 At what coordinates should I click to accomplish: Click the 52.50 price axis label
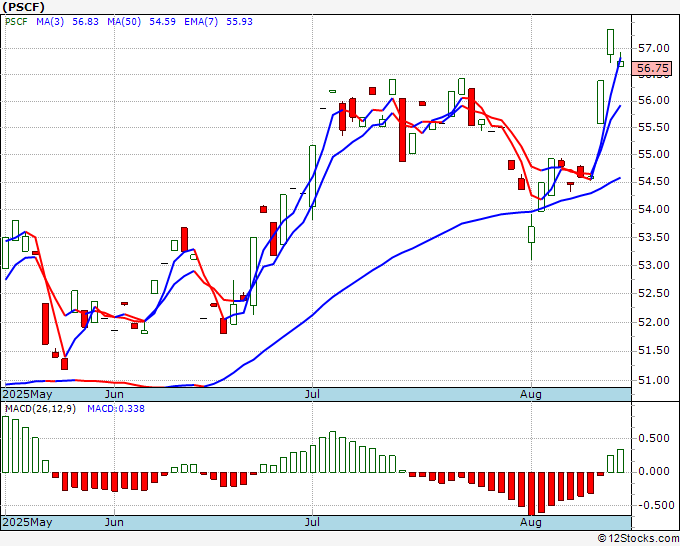pos(654,293)
